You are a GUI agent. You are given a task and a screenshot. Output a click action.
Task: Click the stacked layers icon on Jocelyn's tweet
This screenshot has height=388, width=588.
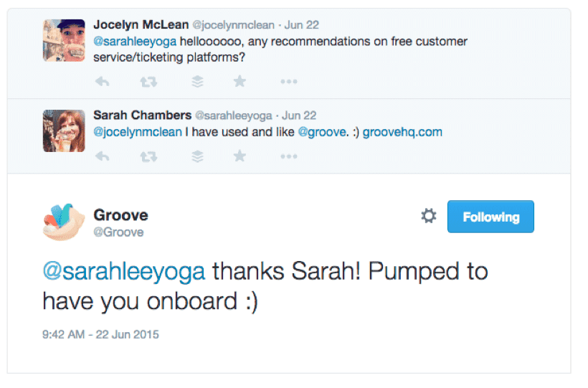(198, 82)
